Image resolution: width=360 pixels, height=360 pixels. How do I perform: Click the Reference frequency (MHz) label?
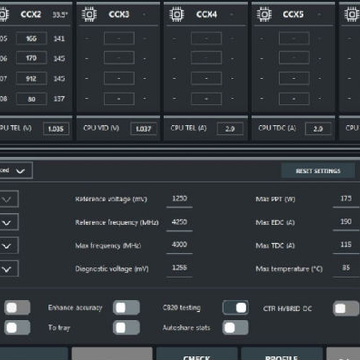click(117, 222)
